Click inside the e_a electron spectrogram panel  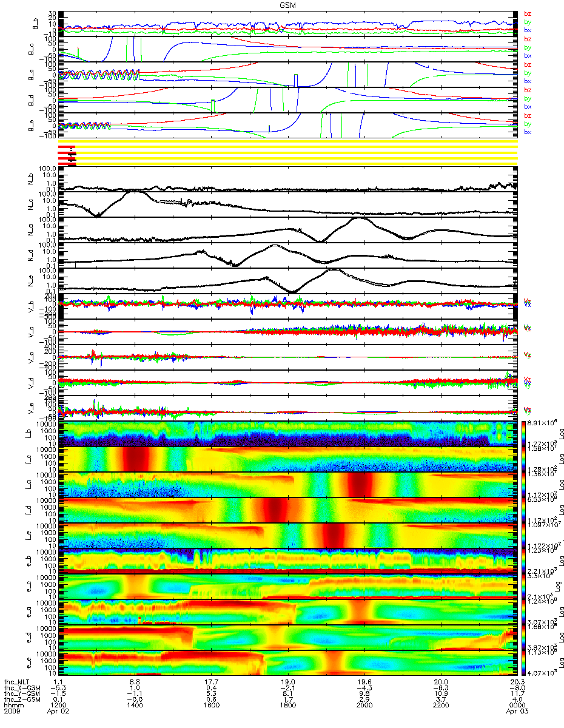[x=287, y=612]
